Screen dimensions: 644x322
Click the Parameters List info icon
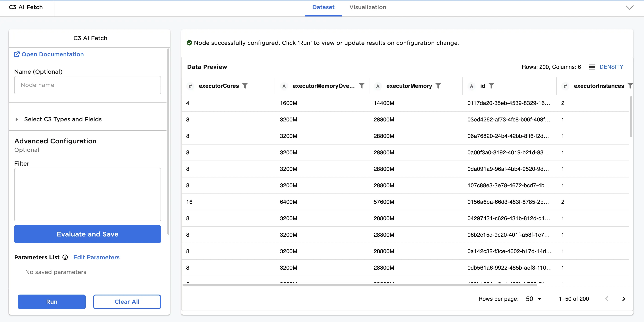point(65,257)
